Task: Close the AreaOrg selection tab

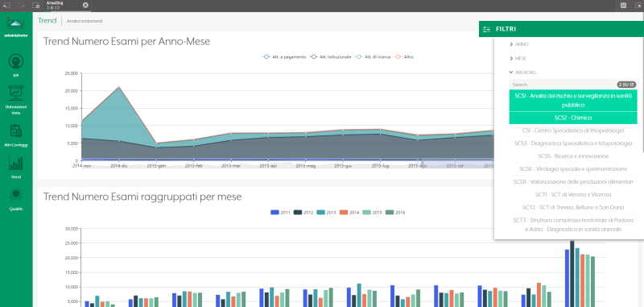Action: [x=85, y=5]
